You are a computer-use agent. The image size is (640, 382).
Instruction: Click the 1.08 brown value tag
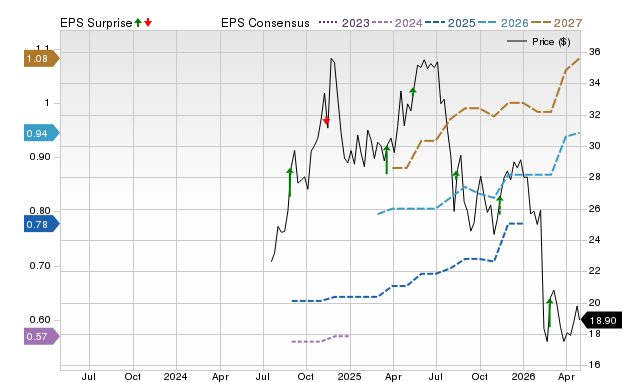pos(41,59)
